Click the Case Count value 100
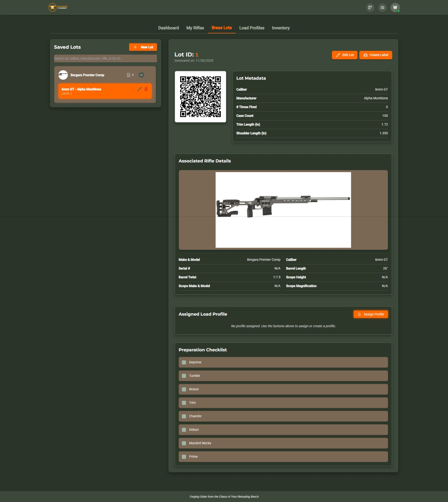This screenshot has height=502, width=448. coord(385,116)
